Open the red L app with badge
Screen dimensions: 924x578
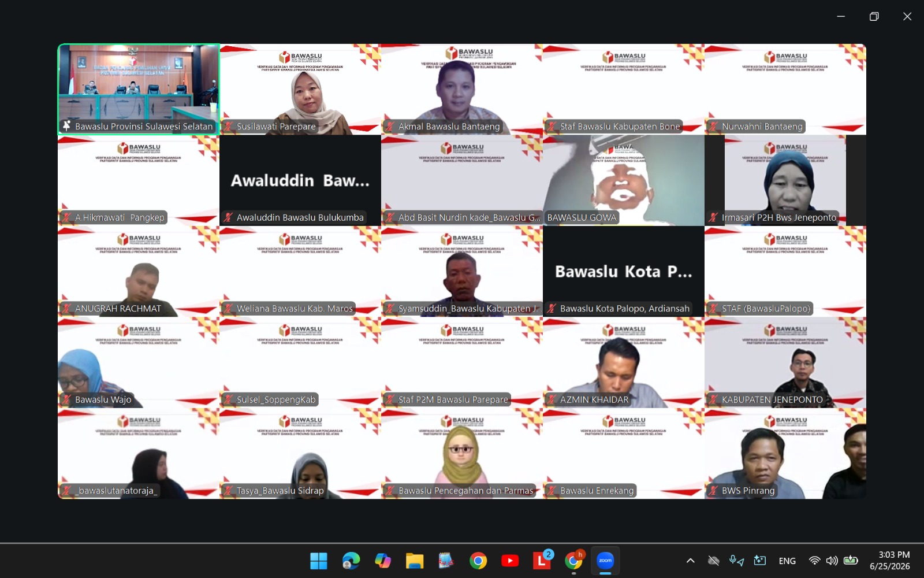click(542, 560)
